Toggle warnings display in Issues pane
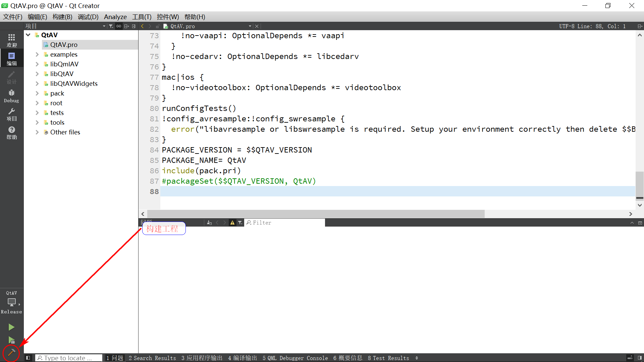Screen dimensions: 644x362 (x=232, y=223)
